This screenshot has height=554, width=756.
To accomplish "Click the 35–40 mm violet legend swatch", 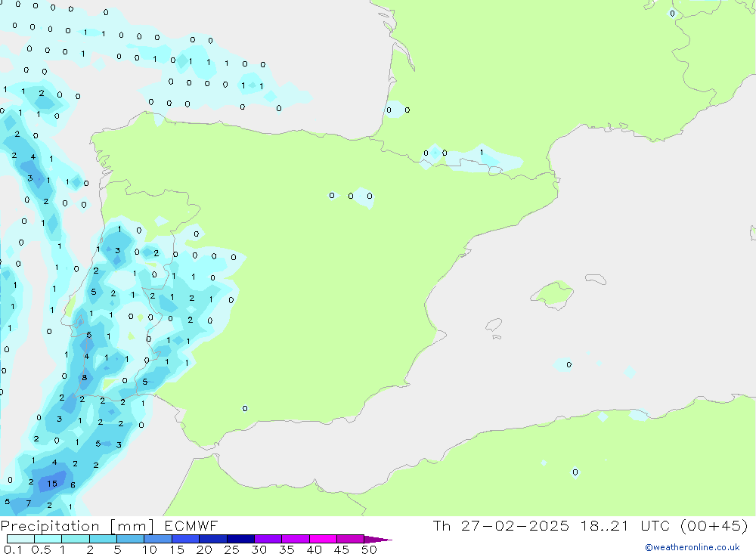I will pos(296,539).
